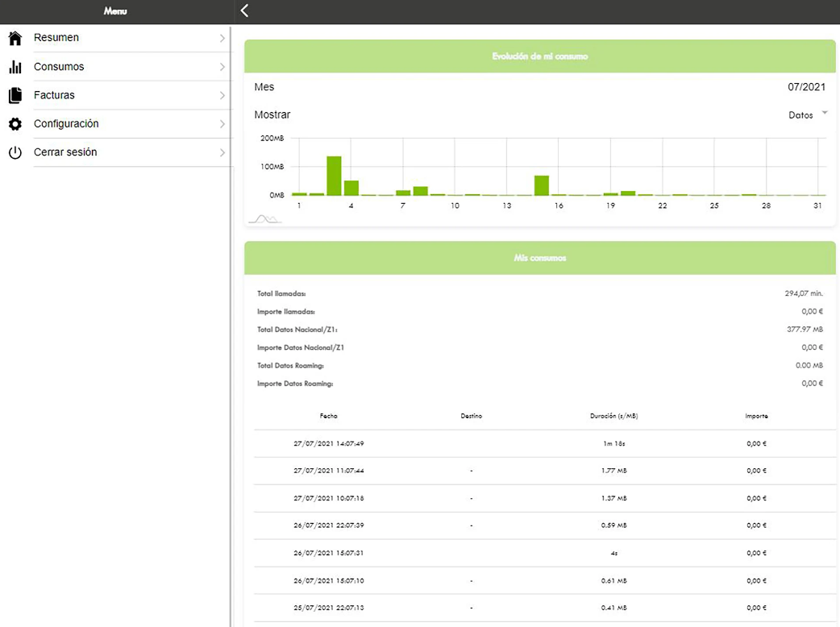
Task: Click the tallest consumption bar on day 3
Action: point(334,176)
